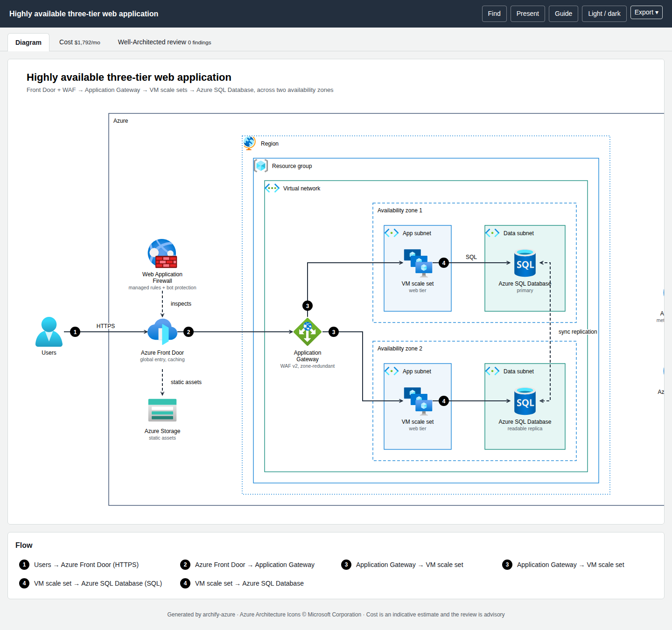
Task: Click the readable replica SQL Database icon
Action: [525, 401]
